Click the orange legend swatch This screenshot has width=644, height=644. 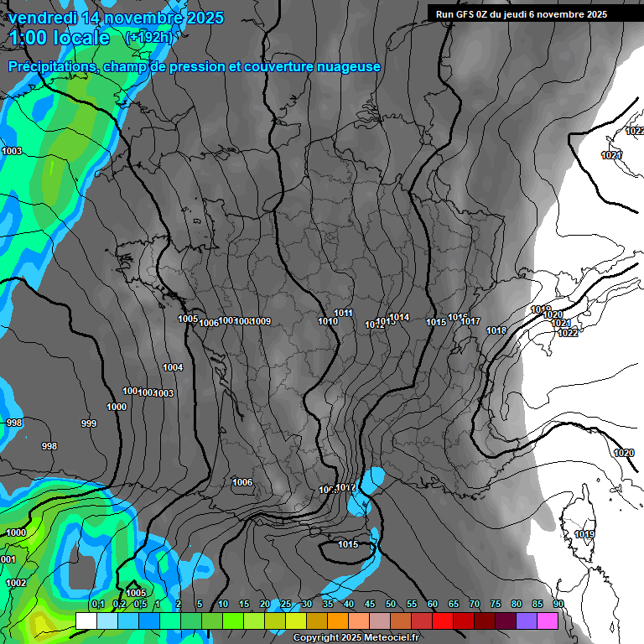[x=338, y=621]
